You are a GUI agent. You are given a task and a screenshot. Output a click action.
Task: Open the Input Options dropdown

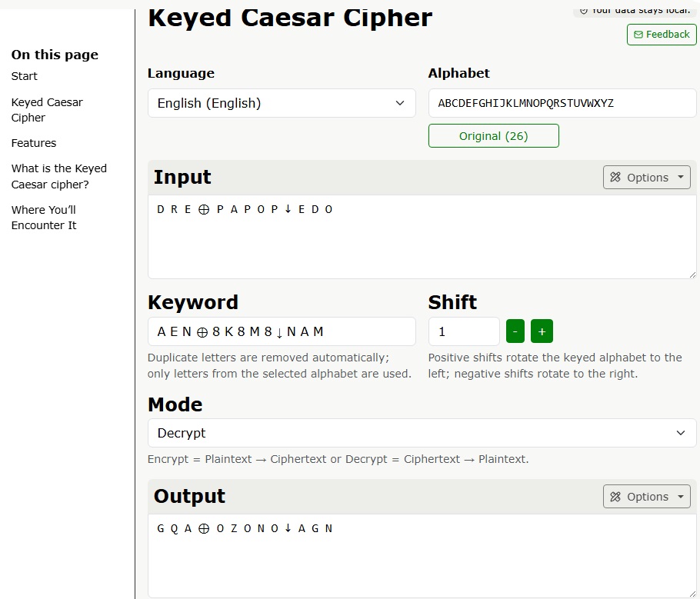click(x=646, y=177)
